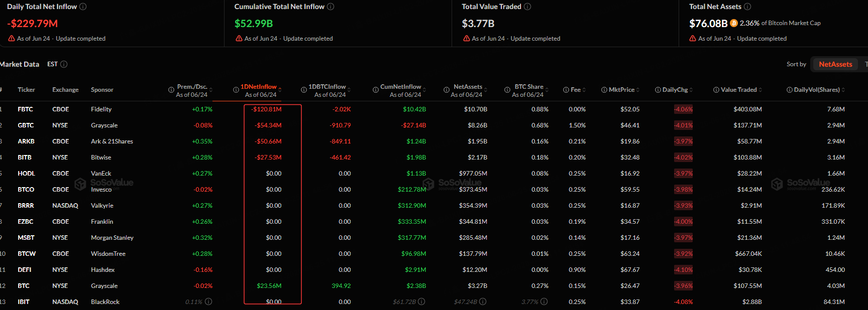This screenshot has height=310, width=868.
Task: Click the Exchange column header
Action: [x=65, y=90]
